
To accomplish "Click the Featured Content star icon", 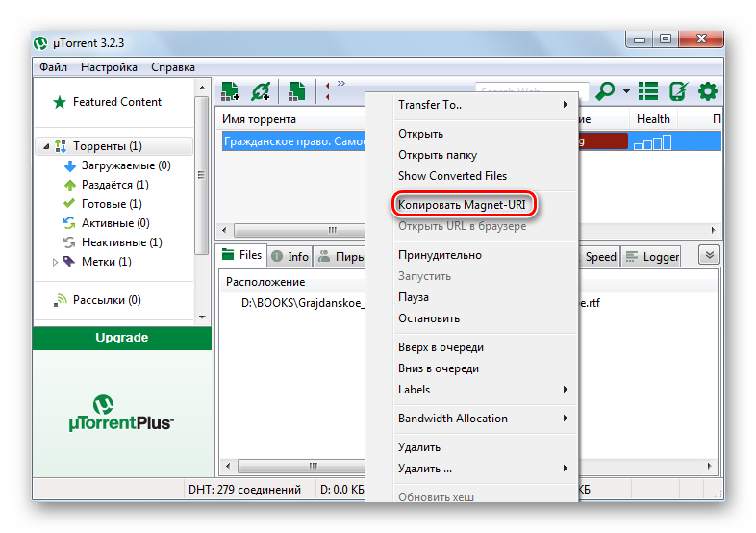I will point(60,102).
